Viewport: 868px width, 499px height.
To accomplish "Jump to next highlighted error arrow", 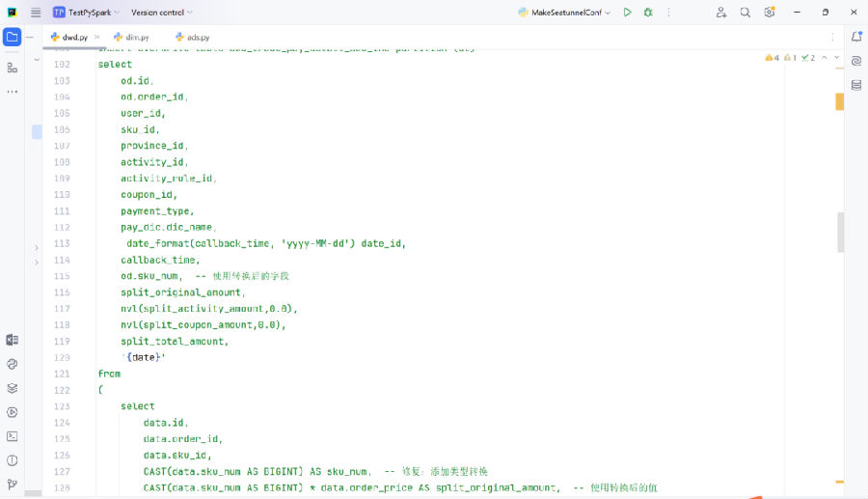I will 836,58.
